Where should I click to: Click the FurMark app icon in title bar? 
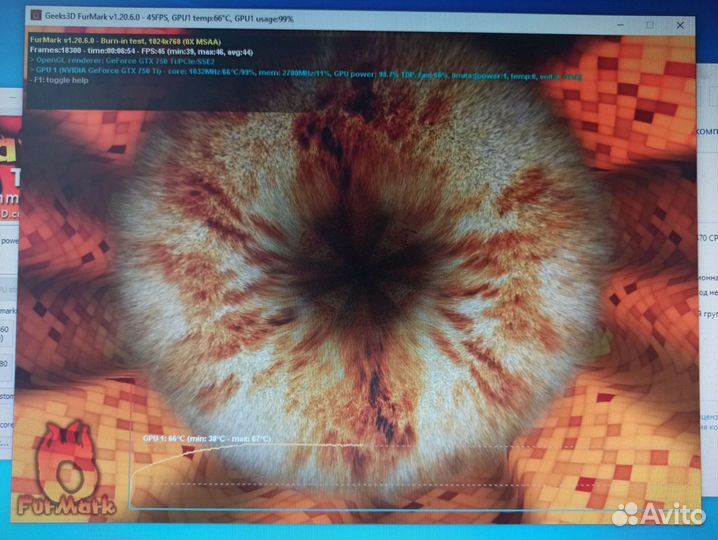tap(36, 15)
